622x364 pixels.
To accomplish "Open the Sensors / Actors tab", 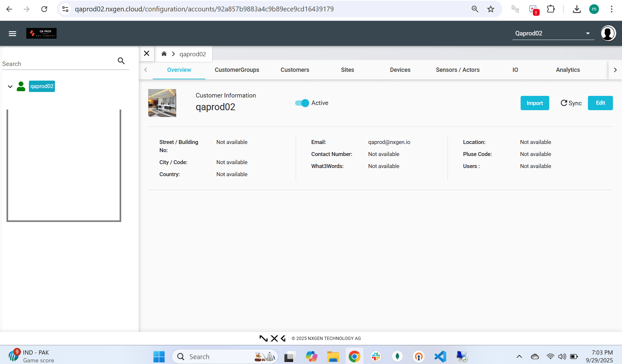I will click(x=458, y=70).
